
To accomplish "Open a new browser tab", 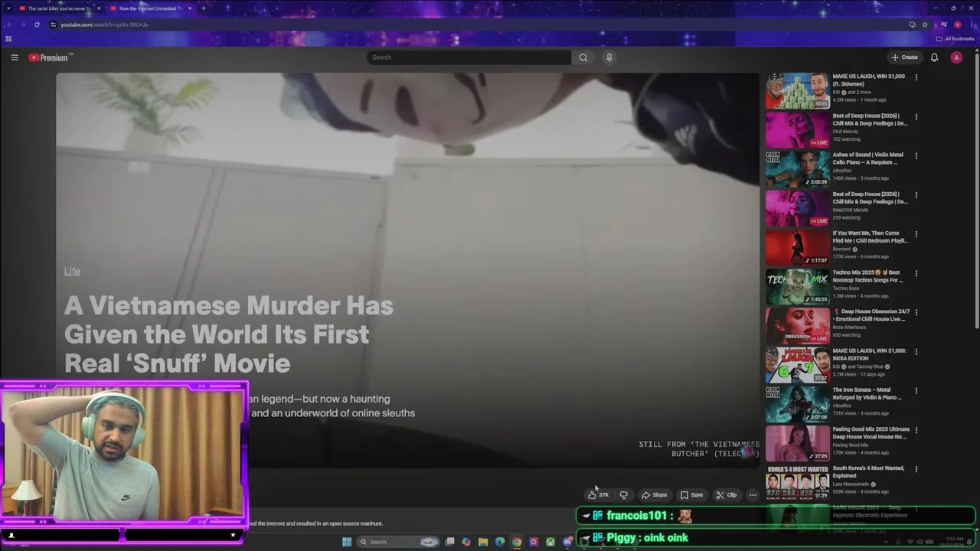I will point(203,8).
